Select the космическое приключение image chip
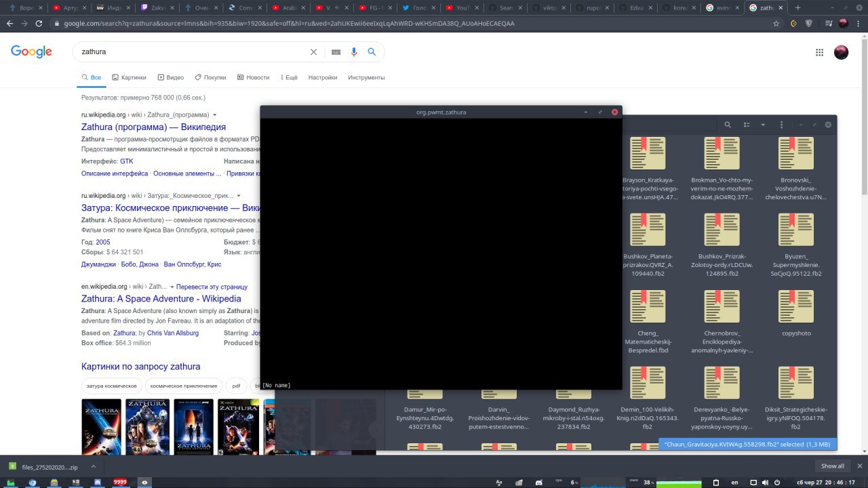Image resolution: width=868 pixels, height=488 pixels. point(184,386)
